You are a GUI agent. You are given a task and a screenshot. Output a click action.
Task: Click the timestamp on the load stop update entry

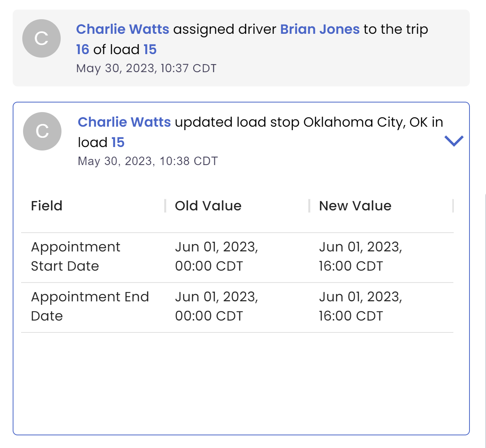(148, 161)
